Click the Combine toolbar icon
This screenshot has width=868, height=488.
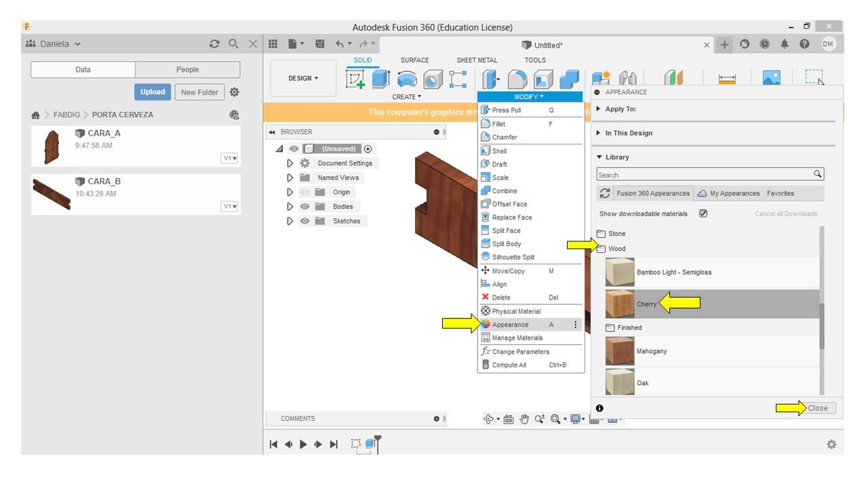coord(569,79)
